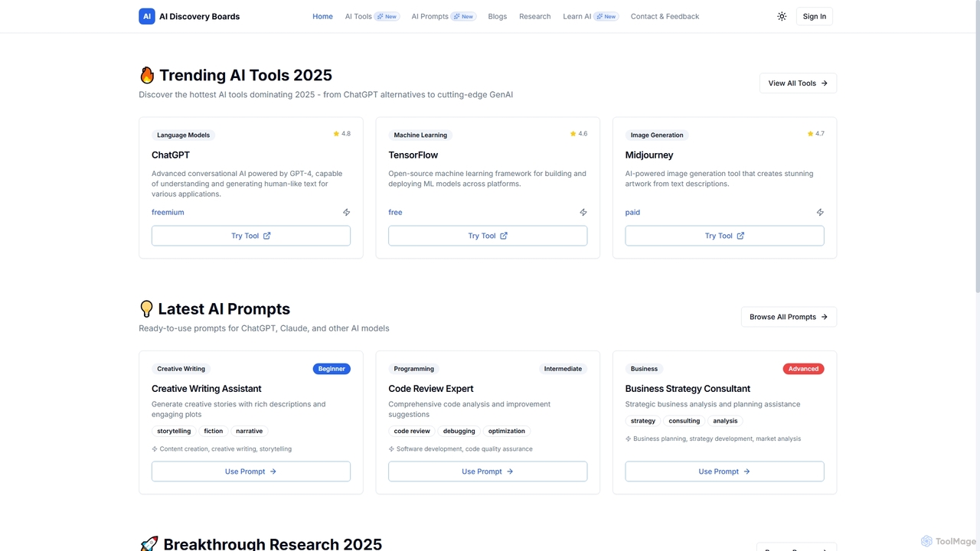Open the Creative Writing Assistant title

[207, 389]
